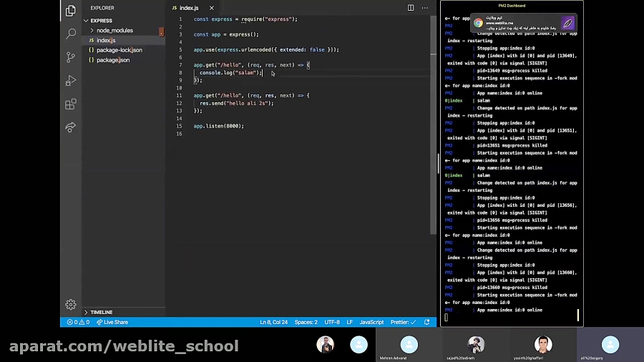Click PM2 Dashboard terminal title
The height and width of the screenshot is (362, 644).
click(x=512, y=6)
